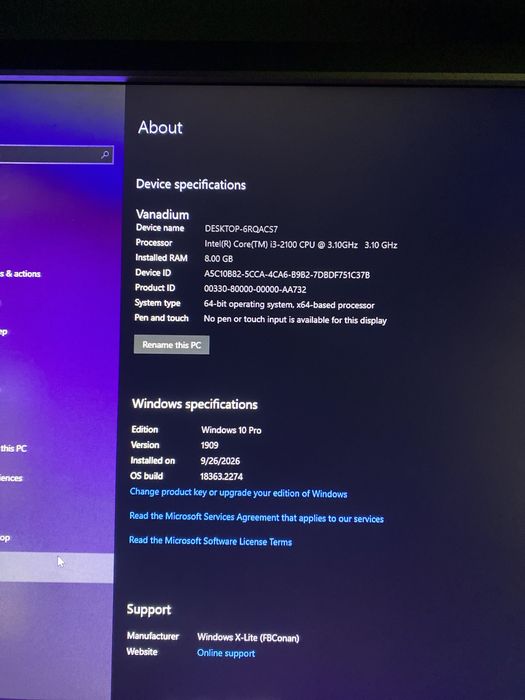
Task: Focus the Settings search field
Action: point(56,154)
